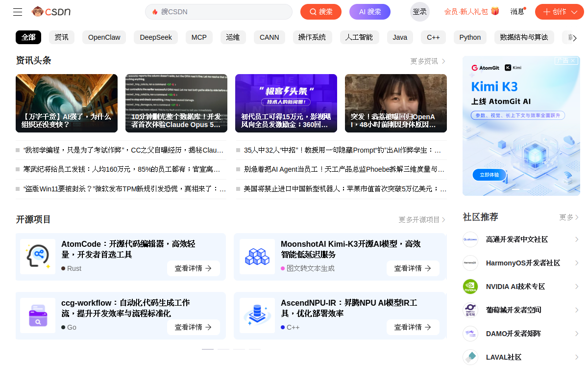The height and width of the screenshot is (368, 588).
Task: Open the 极客头条 purple thumbnail article
Action: pos(286,103)
